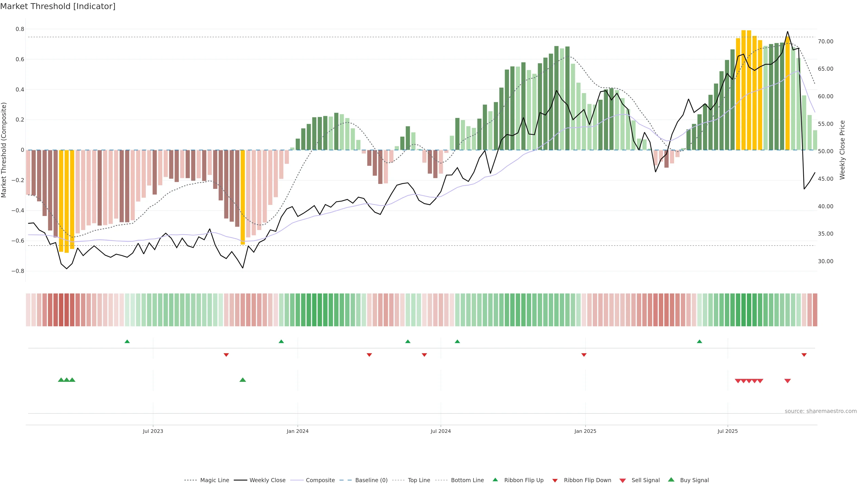Click the Ribbon Flip Up marker after Jul 2024

[x=457, y=342]
